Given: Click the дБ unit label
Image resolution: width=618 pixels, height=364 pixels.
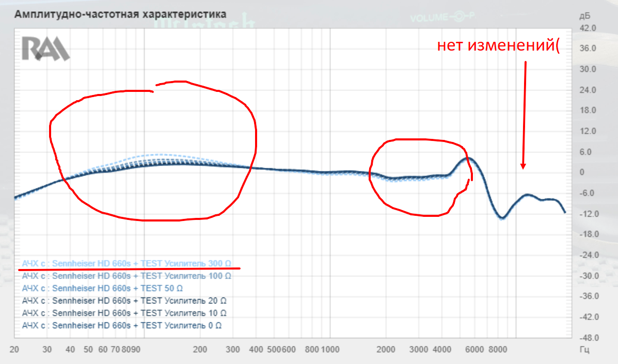Looking at the screenshot, I should pos(584,16).
